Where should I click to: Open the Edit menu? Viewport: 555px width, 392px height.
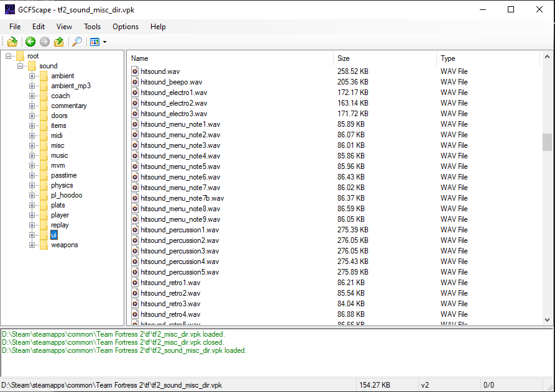pos(39,27)
